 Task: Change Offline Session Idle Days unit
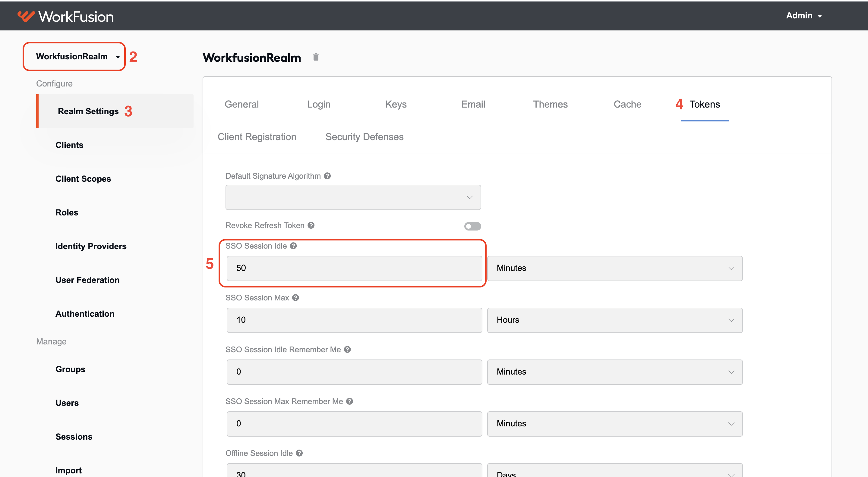click(x=615, y=470)
